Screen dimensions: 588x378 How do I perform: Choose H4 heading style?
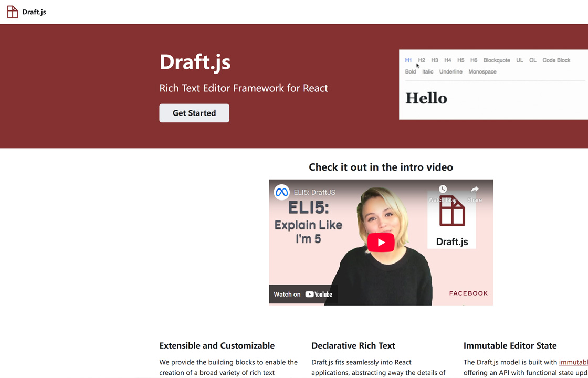pyautogui.click(x=448, y=60)
